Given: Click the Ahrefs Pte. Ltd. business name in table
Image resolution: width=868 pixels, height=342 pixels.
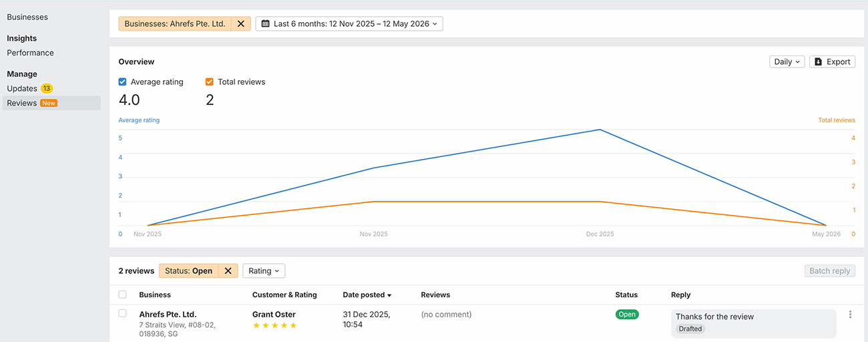Looking at the screenshot, I should pos(168,314).
